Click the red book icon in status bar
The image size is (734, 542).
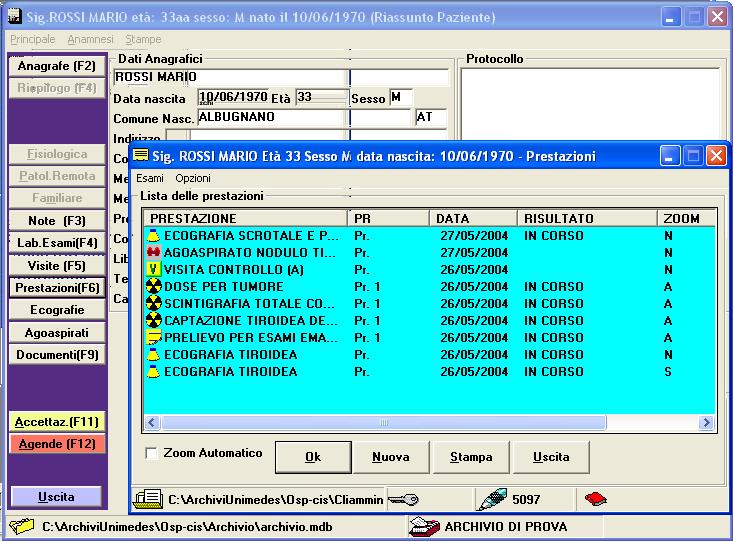point(595,498)
